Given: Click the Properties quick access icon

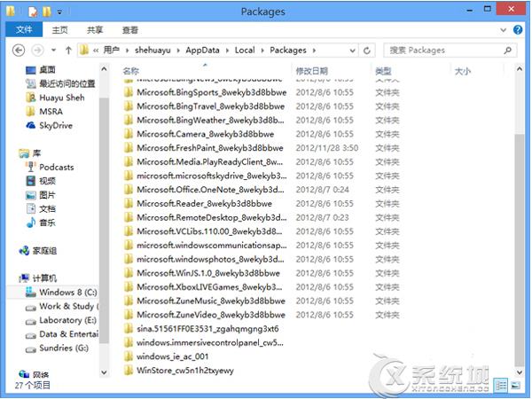Looking at the screenshot, I should pyautogui.click(x=33, y=12).
